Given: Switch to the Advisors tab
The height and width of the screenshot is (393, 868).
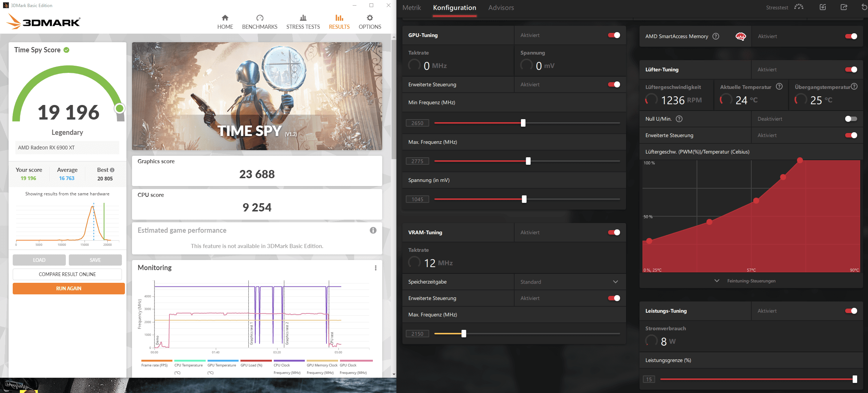Looking at the screenshot, I should pyautogui.click(x=501, y=7).
